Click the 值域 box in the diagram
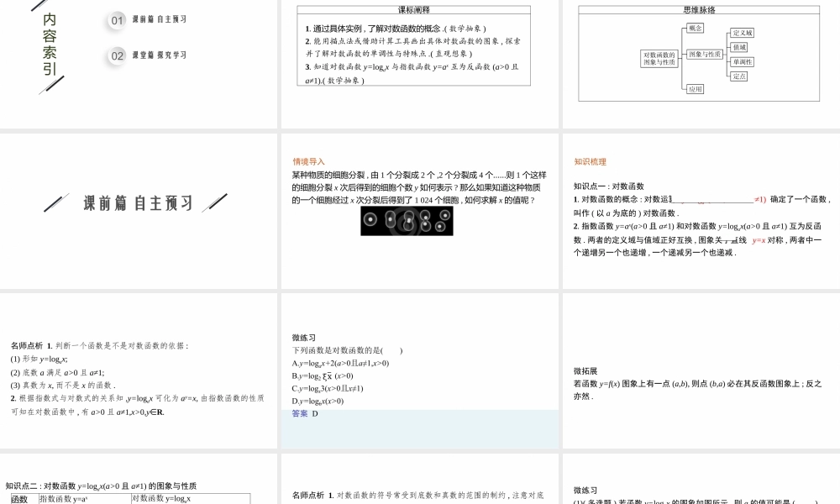840x504 pixels. (740, 48)
